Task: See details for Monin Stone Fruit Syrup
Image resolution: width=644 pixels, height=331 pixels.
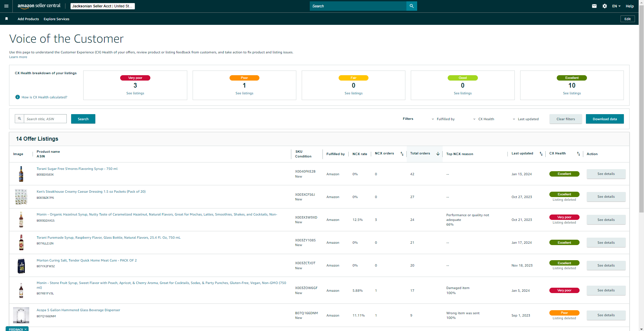Action: [606, 290]
